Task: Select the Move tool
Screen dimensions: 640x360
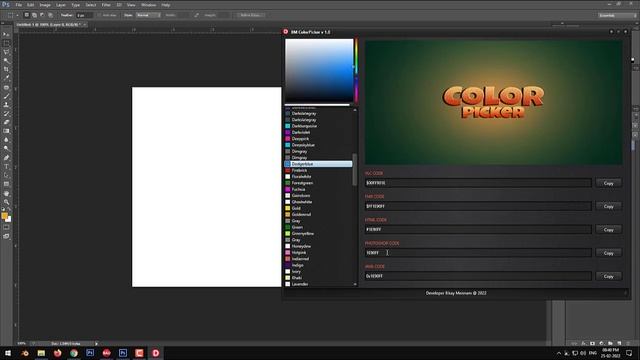Action: tap(6, 34)
